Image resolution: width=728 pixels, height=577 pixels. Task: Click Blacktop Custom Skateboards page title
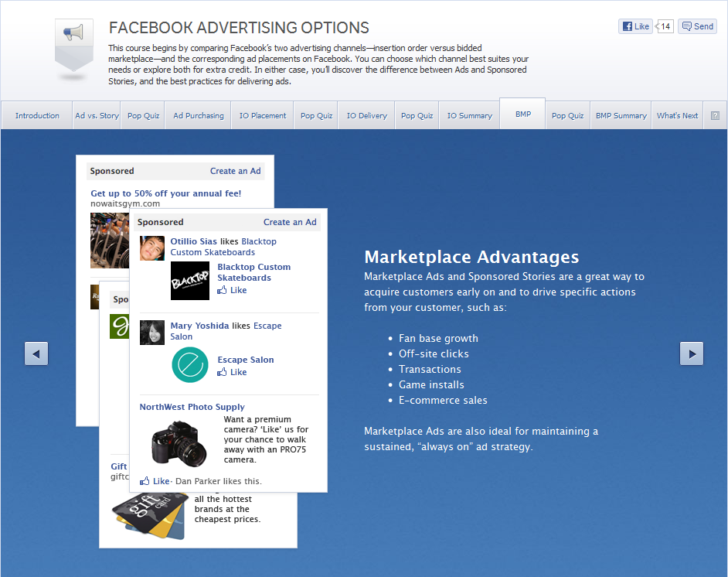[254, 272]
